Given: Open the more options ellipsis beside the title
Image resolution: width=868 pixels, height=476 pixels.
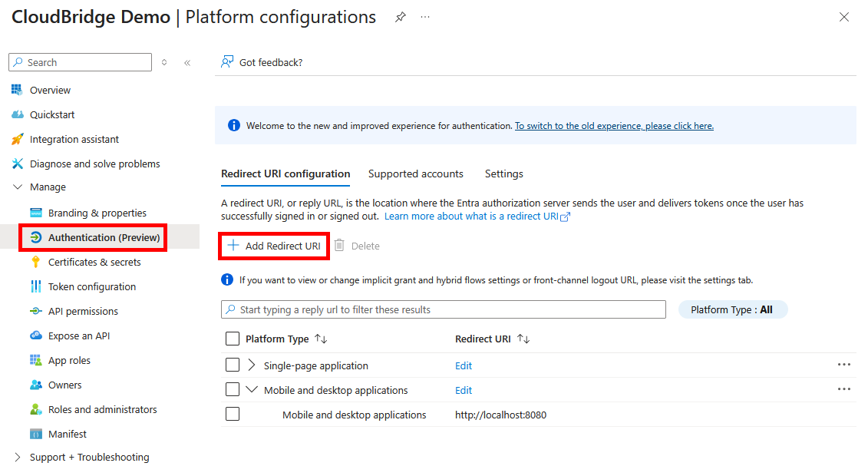Looking at the screenshot, I should [x=424, y=17].
